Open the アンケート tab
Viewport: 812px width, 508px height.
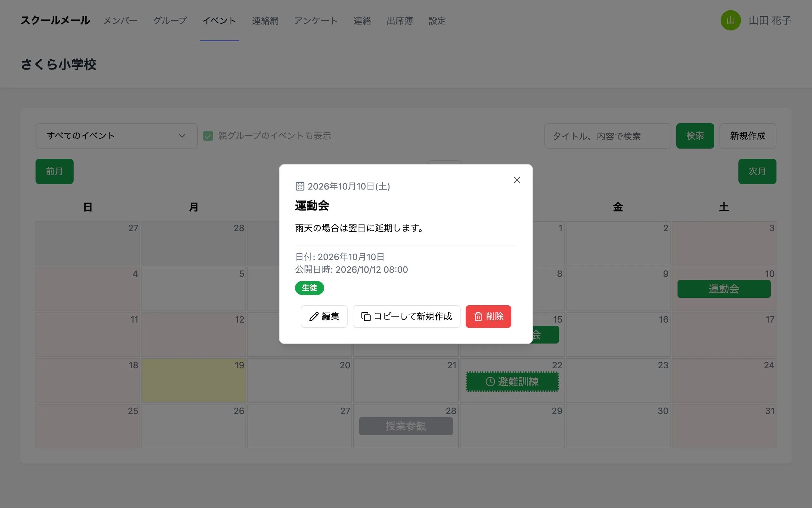coord(316,21)
